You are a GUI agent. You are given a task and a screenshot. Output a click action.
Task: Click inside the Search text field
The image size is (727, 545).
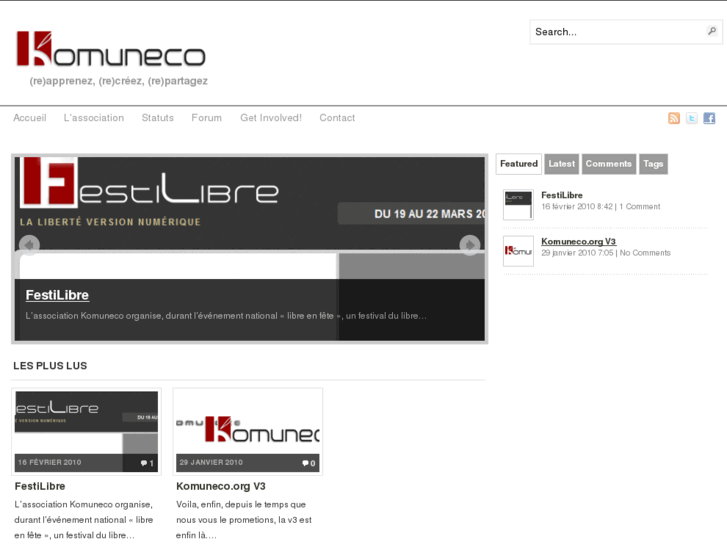[x=616, y=32]
